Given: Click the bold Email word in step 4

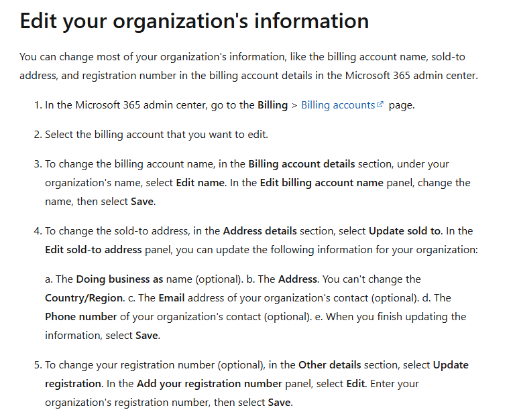Looking at the screenshot, I should pos(172,298).
